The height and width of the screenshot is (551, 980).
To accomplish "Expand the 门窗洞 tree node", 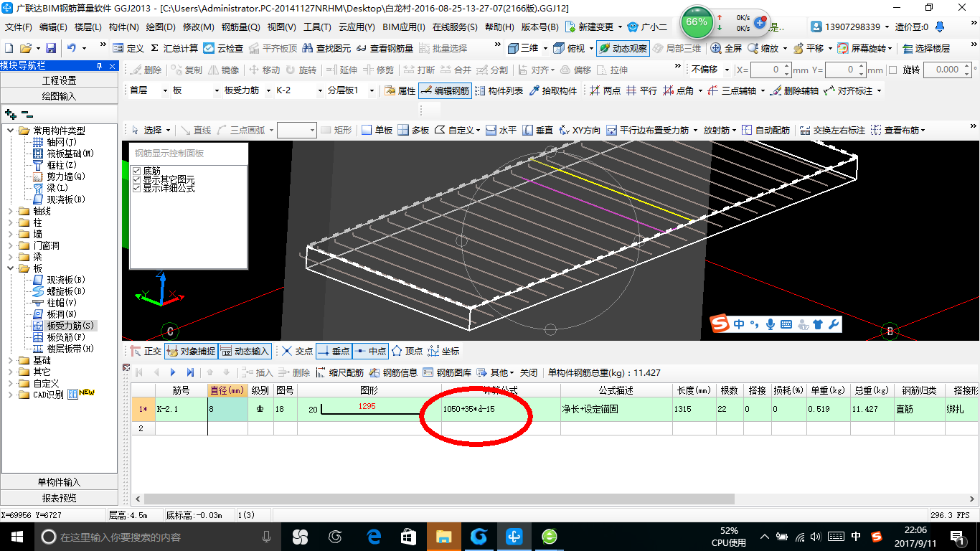I will coord(11,245).
